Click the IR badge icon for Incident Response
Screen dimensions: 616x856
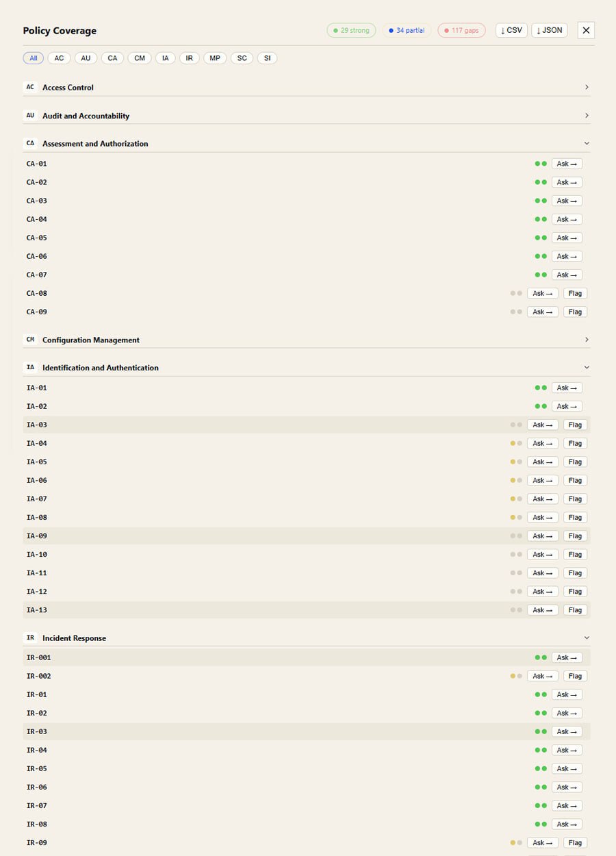pyautogui.click(x=30, y=638)
